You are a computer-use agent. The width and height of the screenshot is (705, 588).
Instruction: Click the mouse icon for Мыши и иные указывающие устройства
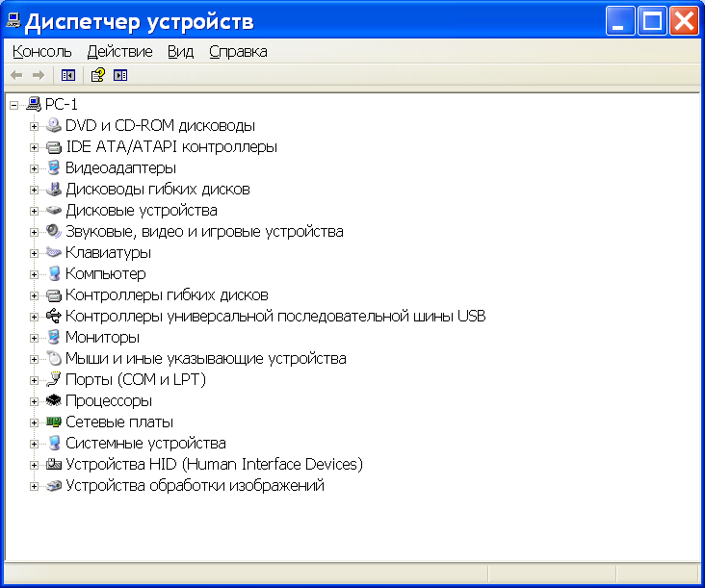pos(54,358)
